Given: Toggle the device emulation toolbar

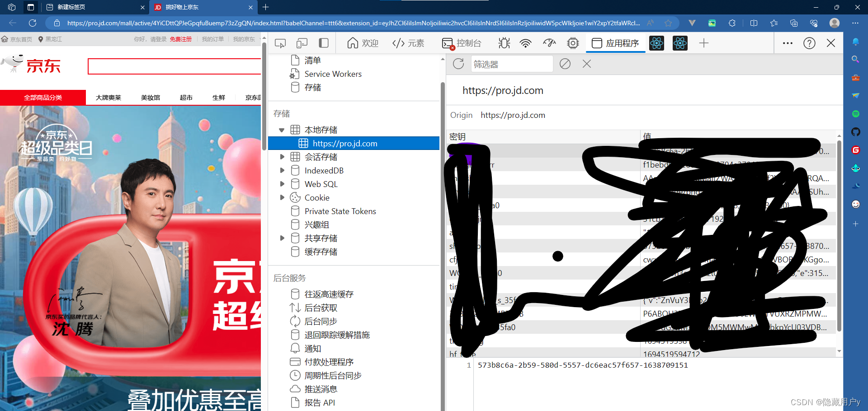Looking at the screenshot, I should coord(302,43).
